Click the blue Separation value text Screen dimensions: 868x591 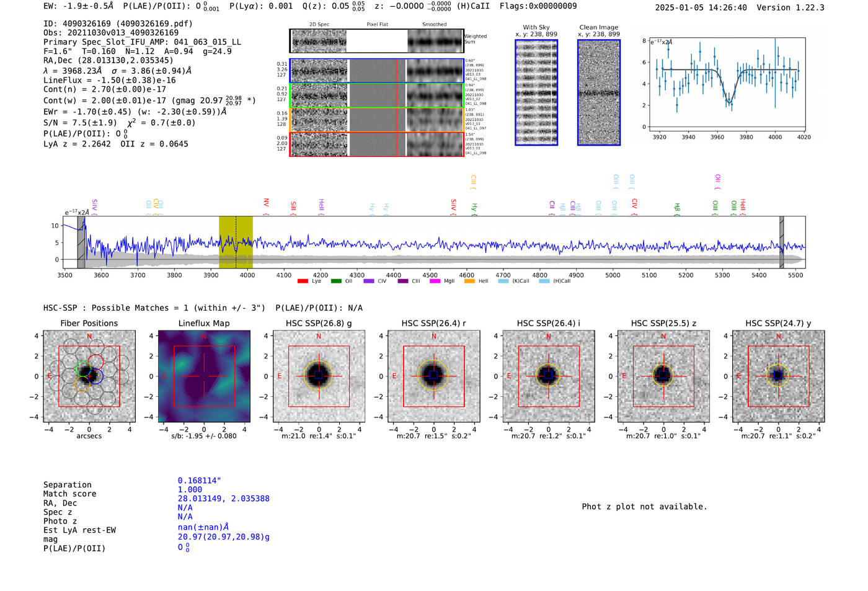(199, 481)
